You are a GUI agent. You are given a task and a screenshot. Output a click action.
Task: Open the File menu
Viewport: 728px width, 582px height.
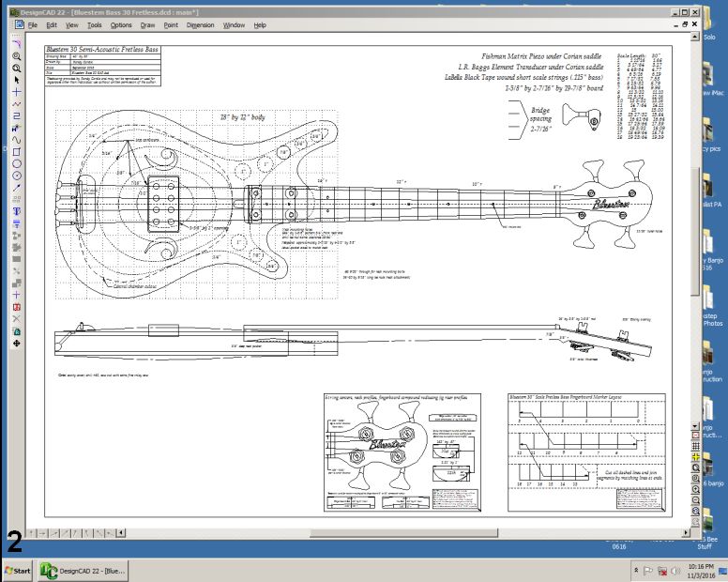pos(33,25)
